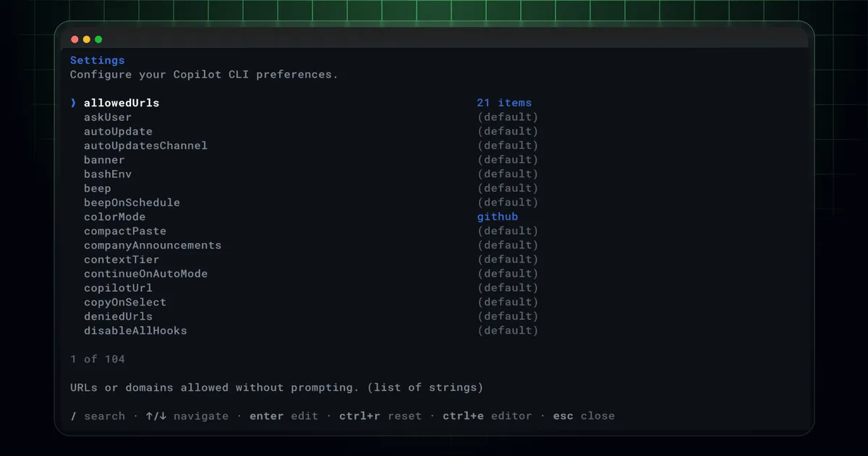Select beepOnSchedule setting
The image size is (868, 456).
click(132, 203)
